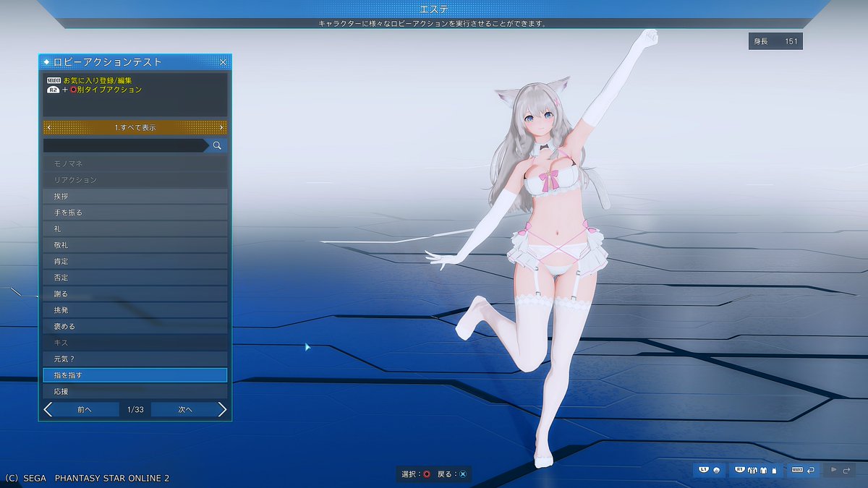Select the 敬礼 lobby action
Viewport: 868px width, 488px height.
(135, 245)
